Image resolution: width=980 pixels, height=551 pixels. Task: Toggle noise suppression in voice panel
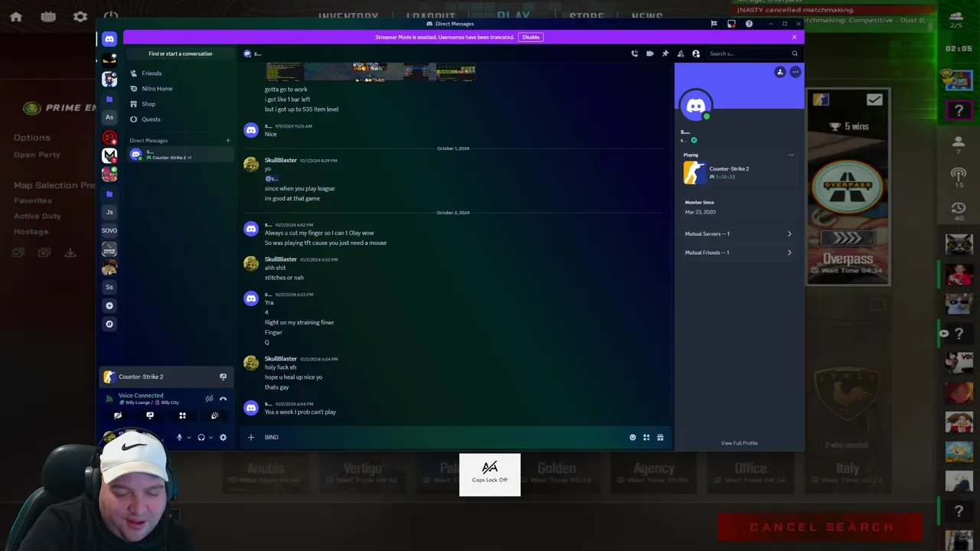pos(209,399)
